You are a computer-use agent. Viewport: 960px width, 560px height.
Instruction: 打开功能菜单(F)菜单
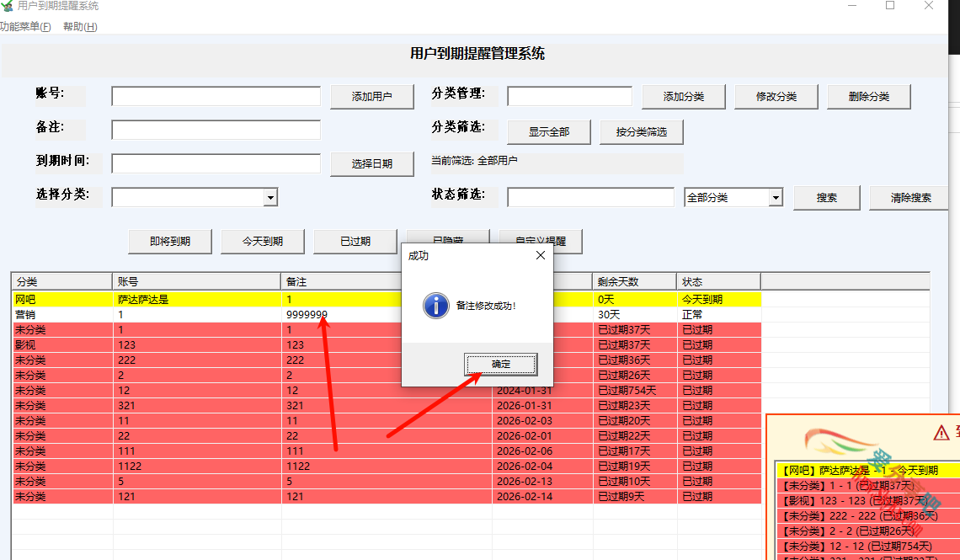point(23,26)
